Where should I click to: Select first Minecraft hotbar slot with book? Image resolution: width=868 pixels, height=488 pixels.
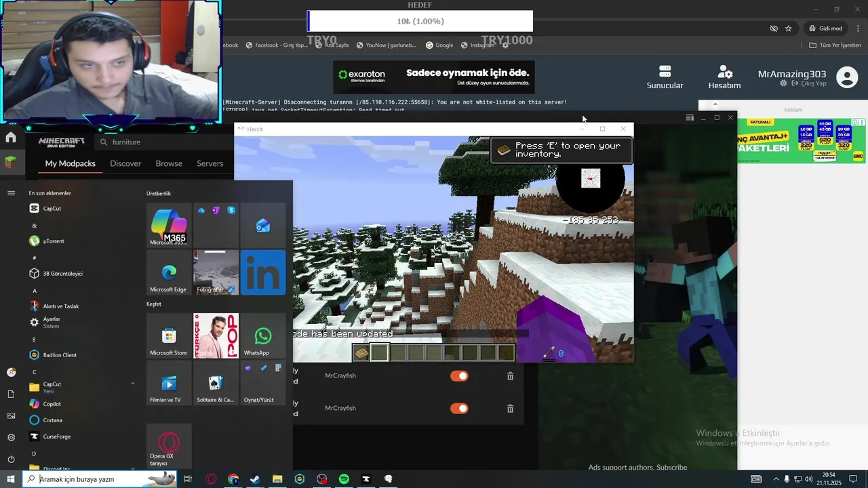coord(361,352)
